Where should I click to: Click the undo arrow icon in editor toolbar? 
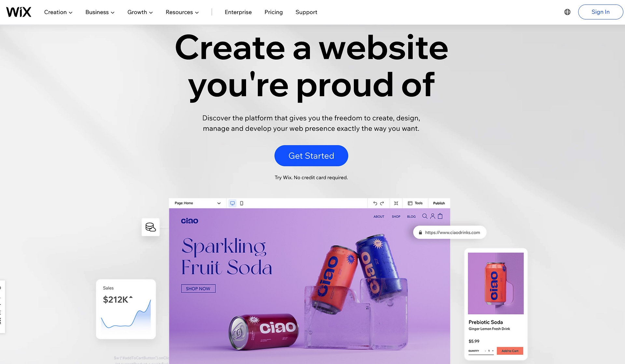[x=374, y=203]
